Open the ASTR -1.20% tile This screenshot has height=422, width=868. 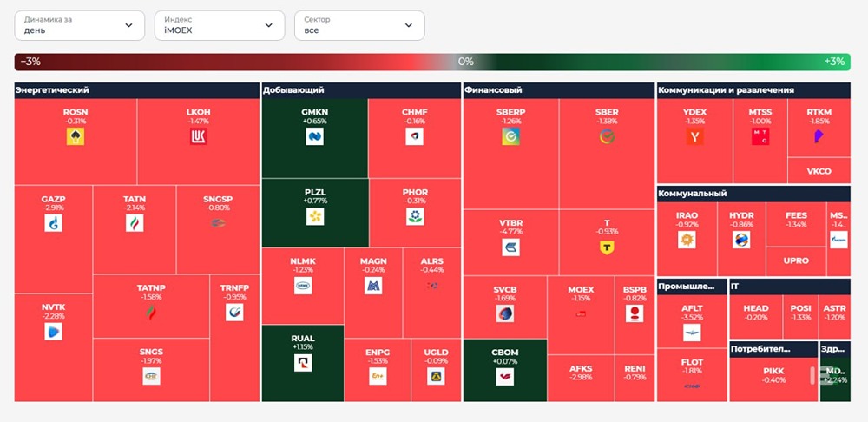(x=835, y=317)
